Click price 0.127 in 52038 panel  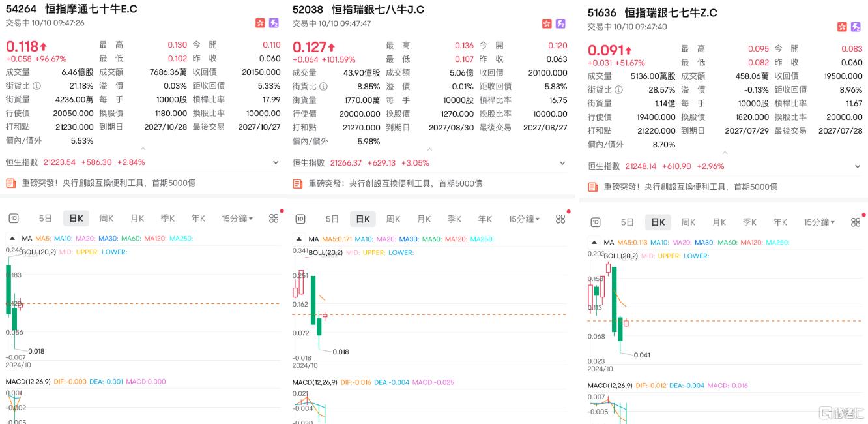309,46
